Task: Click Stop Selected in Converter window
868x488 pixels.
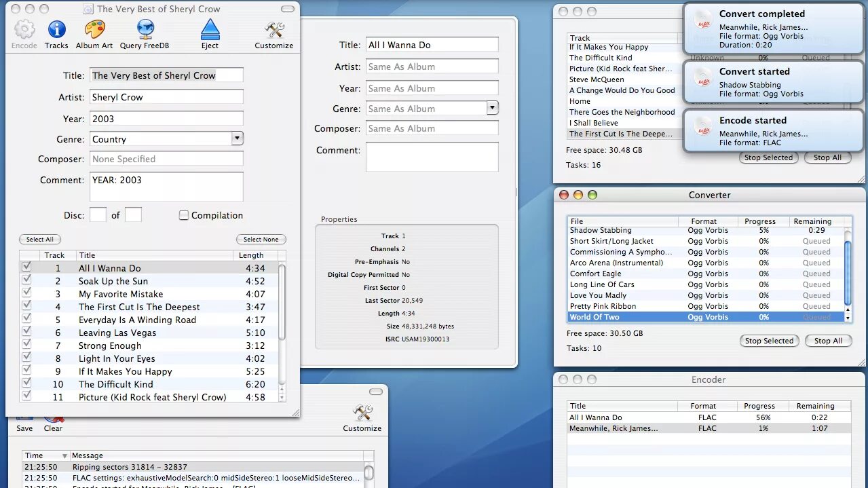Action: (769, 341)
